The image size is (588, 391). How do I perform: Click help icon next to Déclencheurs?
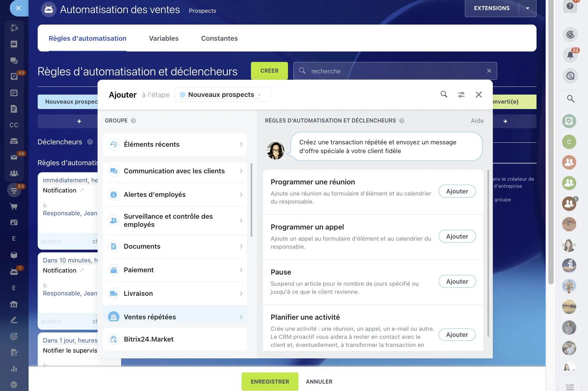[x=90, y=142]
